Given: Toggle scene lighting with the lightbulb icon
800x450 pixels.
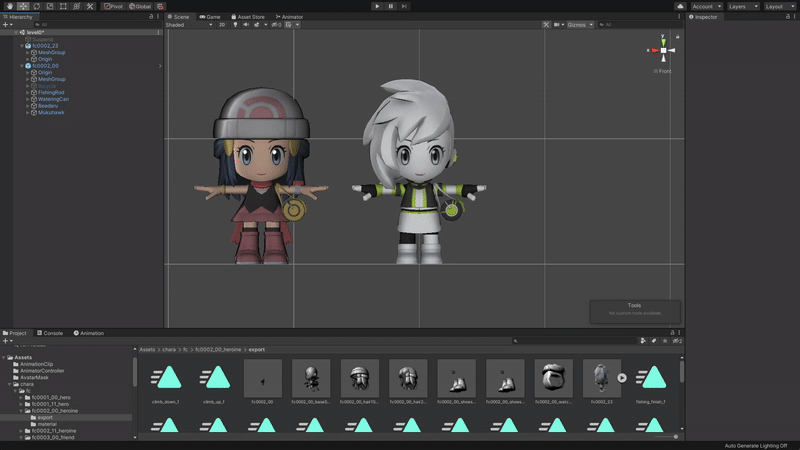Looking at the screenshot, I should 235,24.
